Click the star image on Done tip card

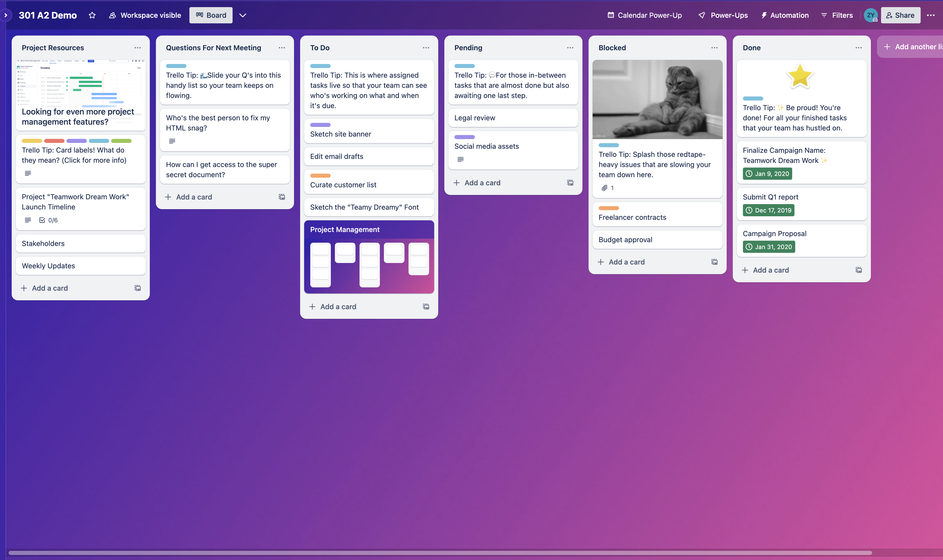(x=800, y=76)
